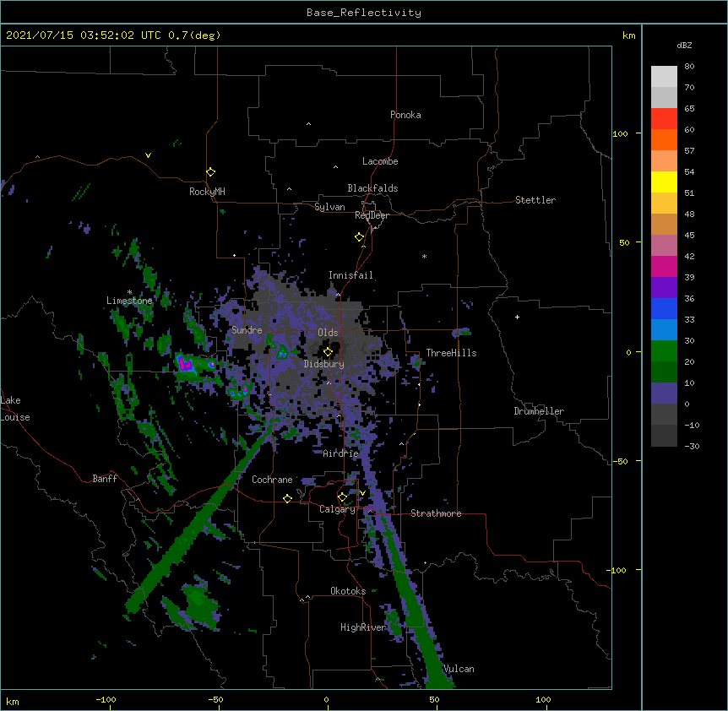
Task: Click the yellow diamond marker above RockyMH
Action: pyautogui.click(x=210, y=172)
